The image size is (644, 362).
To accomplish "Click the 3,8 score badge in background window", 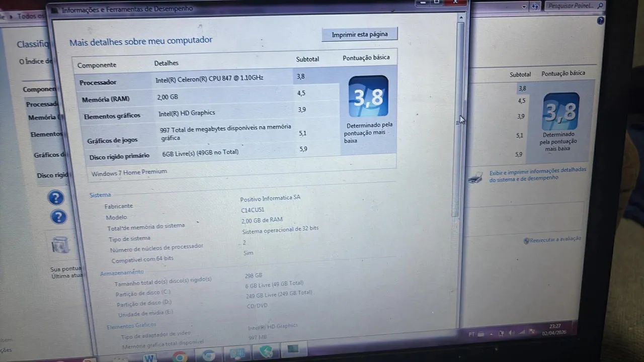I will coord(561,112).
